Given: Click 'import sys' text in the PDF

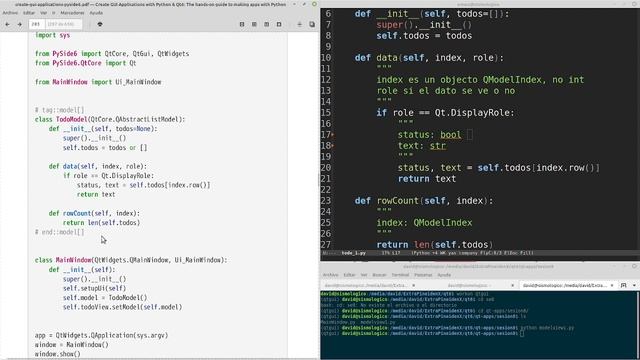Looking at the screenshot, I should pyautogui.click(x=52, y=35).
